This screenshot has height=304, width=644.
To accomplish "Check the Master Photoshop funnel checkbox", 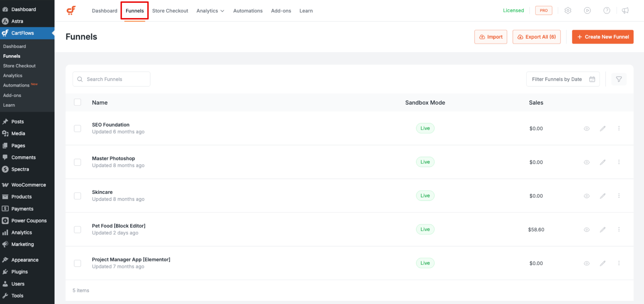I will pos(77,162).
